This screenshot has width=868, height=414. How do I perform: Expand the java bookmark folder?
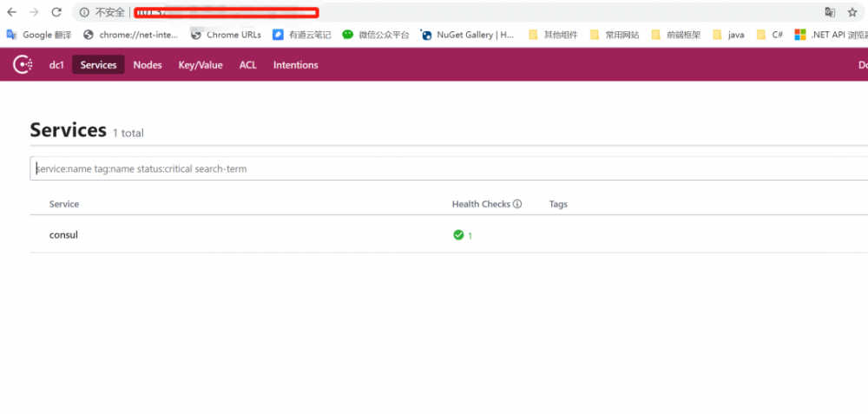tap(728, 35)
